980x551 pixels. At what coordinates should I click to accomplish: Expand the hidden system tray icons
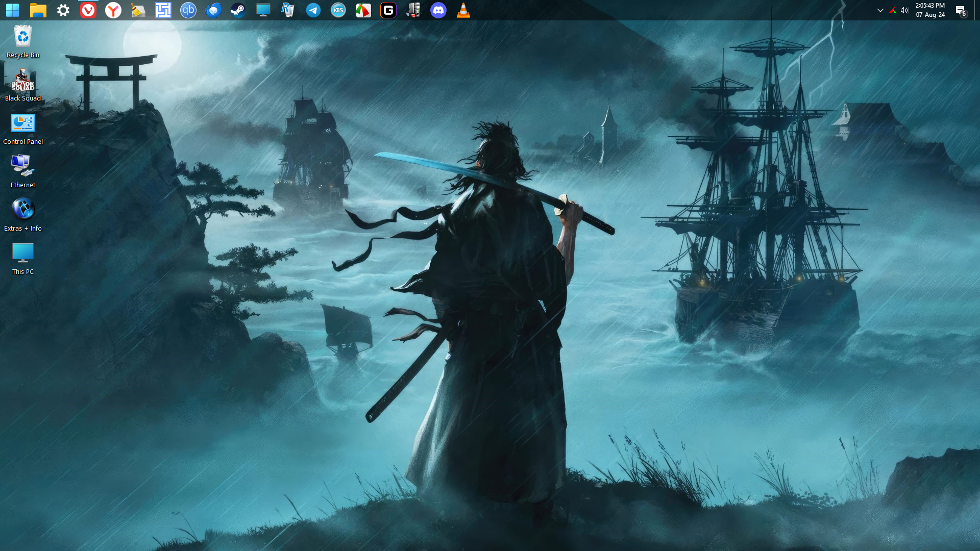tap(880, 10)
